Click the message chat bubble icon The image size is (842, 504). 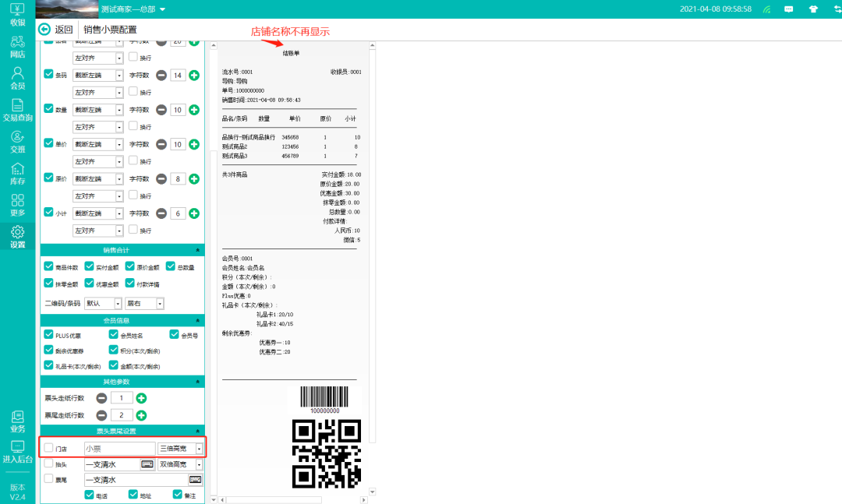(x=789, y=9)
